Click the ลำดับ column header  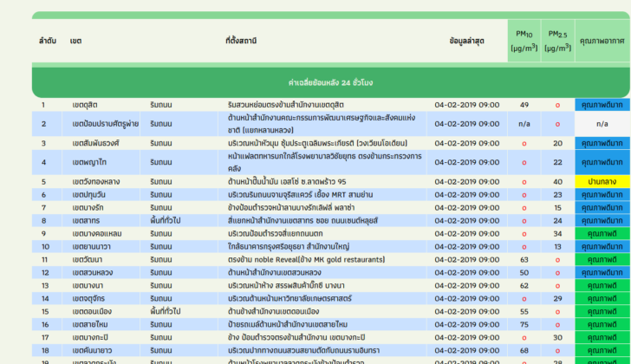coord(48,41)
